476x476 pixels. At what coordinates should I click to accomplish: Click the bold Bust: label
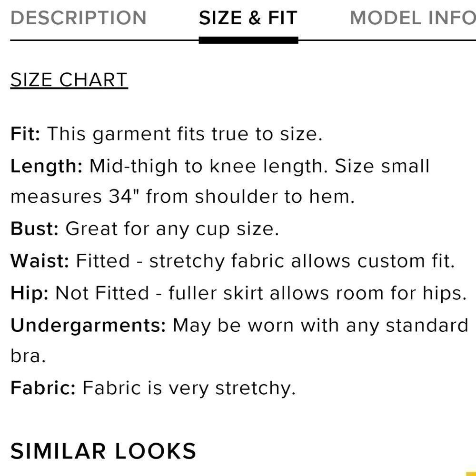34,229
